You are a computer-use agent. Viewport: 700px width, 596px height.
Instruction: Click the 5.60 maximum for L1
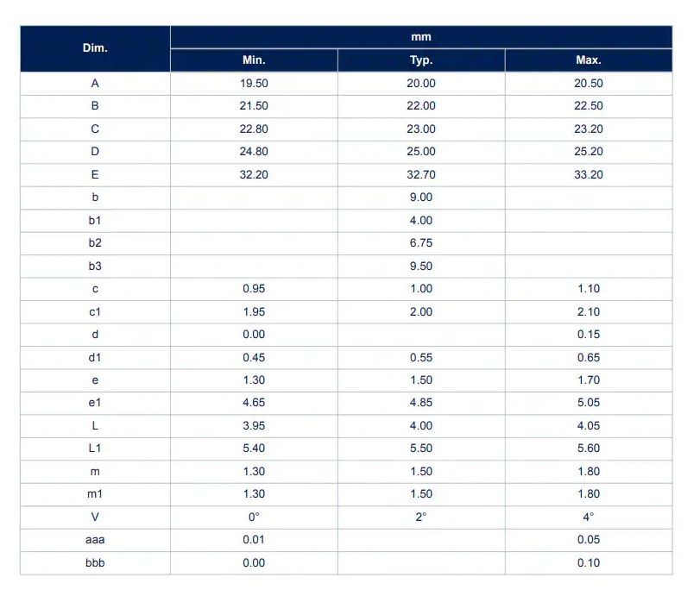point(588,449)
